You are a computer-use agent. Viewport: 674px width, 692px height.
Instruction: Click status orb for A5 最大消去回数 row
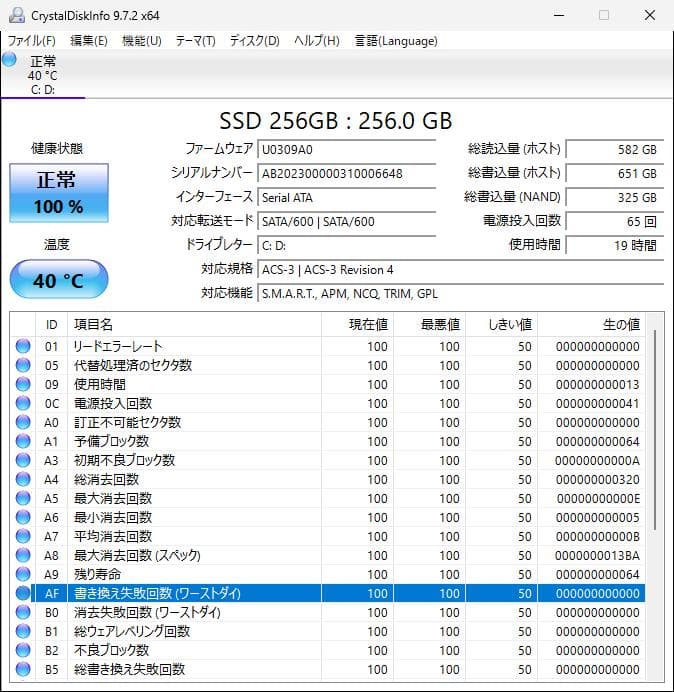pos(23,499)
